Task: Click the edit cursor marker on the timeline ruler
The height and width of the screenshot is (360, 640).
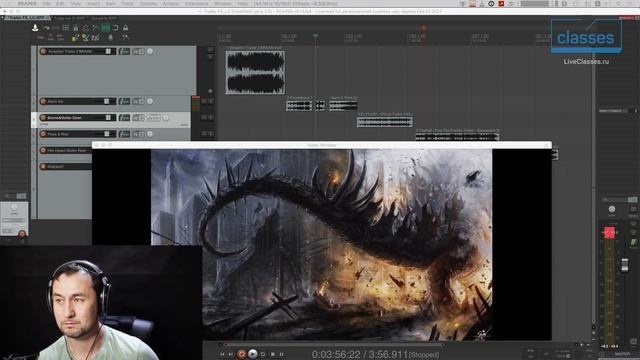Action: [x=315, y=36]
